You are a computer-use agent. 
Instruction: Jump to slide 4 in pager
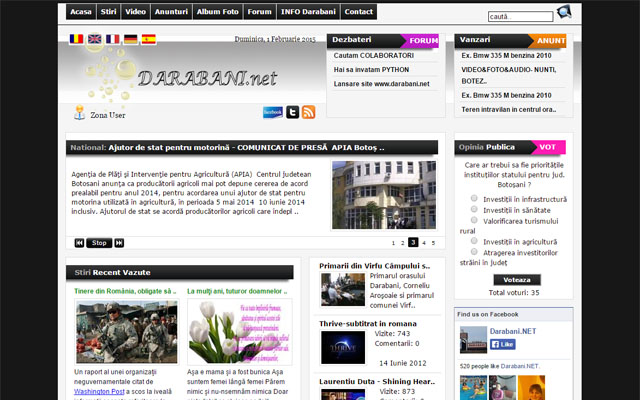424,243
